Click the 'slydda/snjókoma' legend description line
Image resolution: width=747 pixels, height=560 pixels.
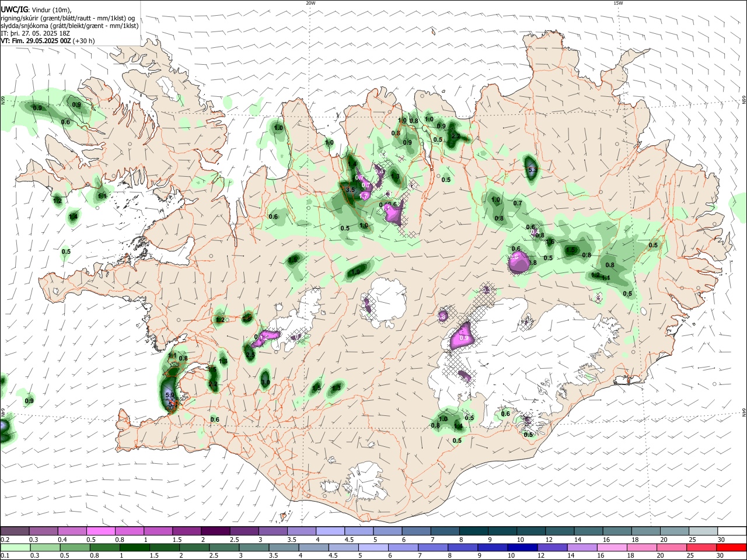(69, 26)
